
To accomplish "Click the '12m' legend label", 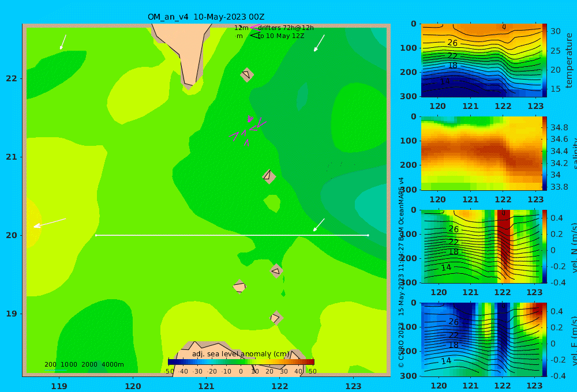I will 241,28.
